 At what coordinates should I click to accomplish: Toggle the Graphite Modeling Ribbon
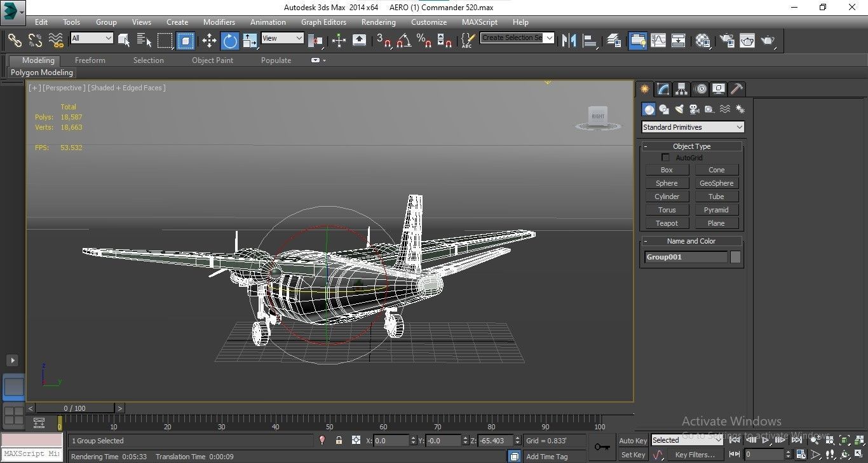pyautogui.click(x=637, y=41)
